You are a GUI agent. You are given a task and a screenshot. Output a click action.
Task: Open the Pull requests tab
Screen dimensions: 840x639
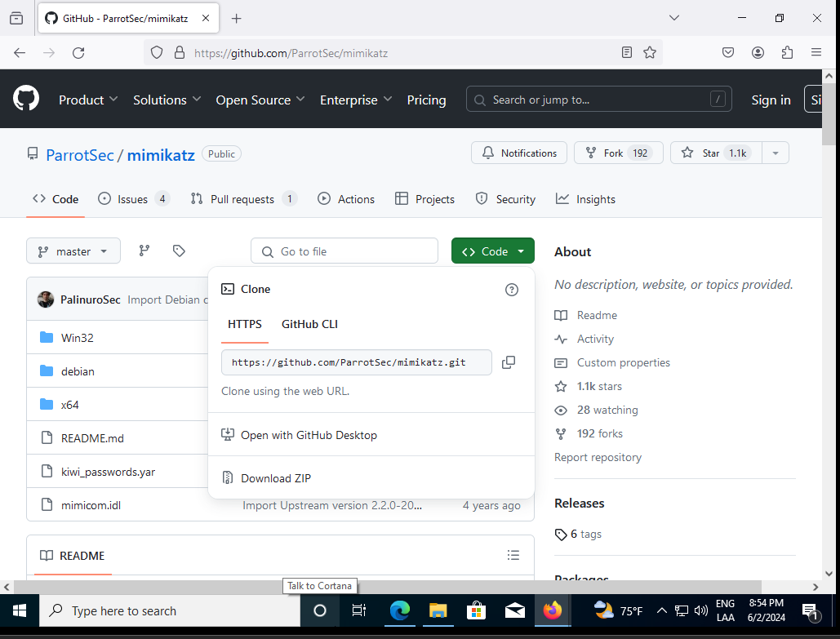pos(245,198)
